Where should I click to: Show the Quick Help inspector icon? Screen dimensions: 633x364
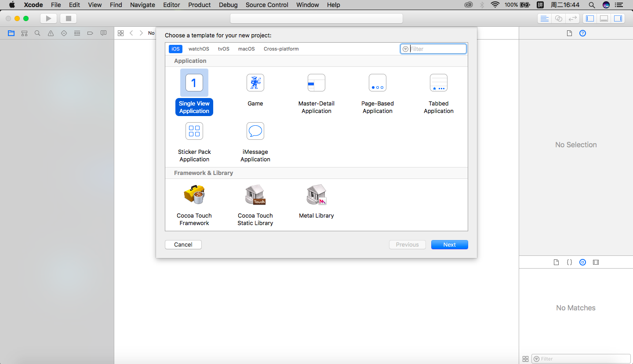(x=582, y=33)
